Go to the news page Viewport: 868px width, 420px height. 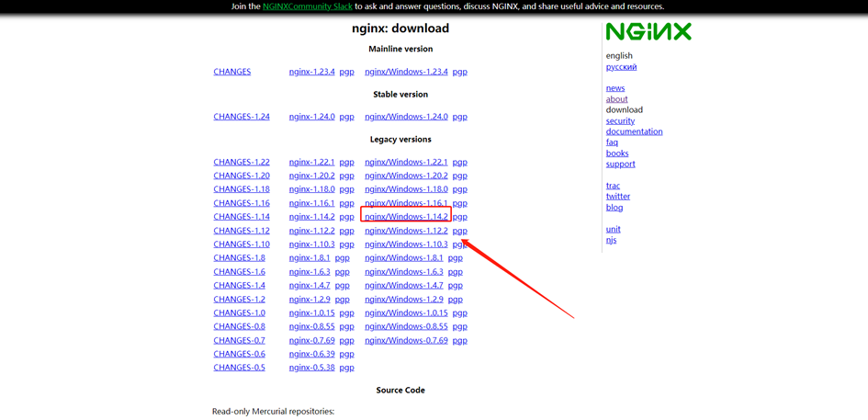[x=615, y=88]
